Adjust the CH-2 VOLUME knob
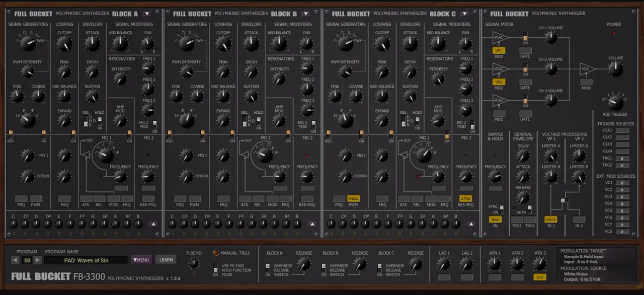The image size is (644, 295). [551, 69]
